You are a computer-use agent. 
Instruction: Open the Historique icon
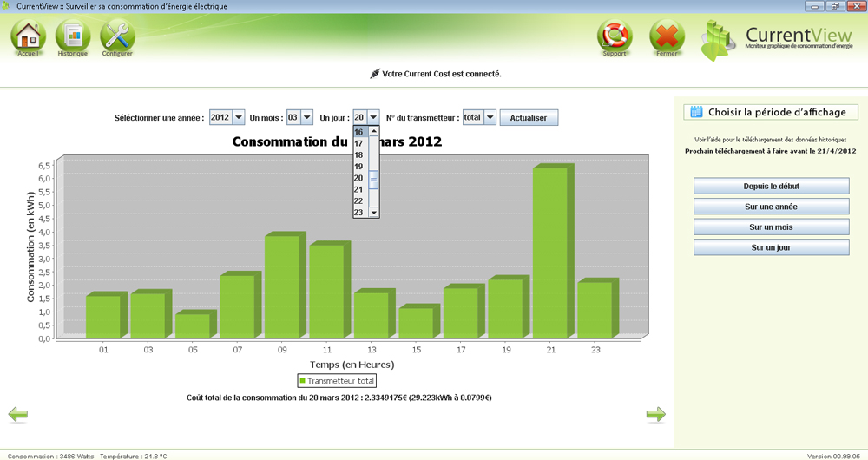tap(73, 36)
